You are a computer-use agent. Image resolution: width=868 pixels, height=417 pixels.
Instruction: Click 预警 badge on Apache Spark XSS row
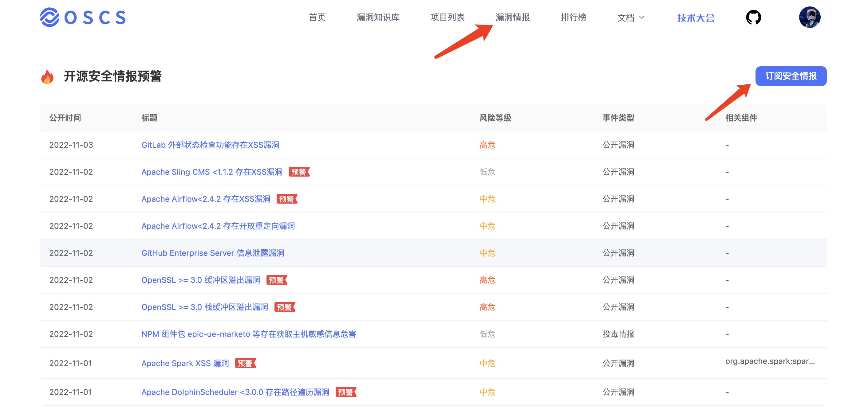click(245, 363)
